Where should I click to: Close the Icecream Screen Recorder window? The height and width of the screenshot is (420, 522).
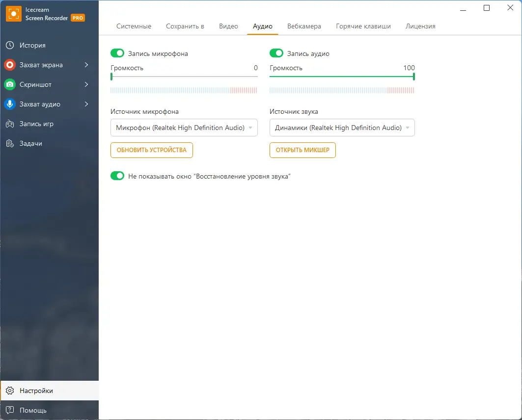(x=510, y=8)
